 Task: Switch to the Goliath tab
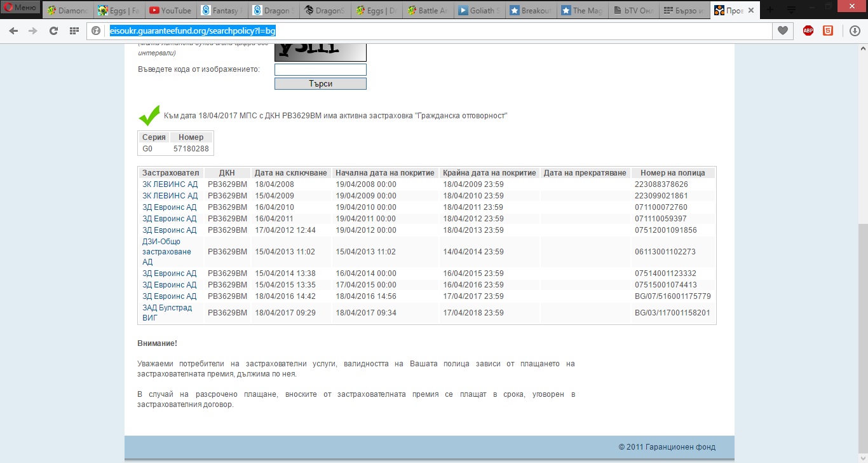[x=479, y=10]
